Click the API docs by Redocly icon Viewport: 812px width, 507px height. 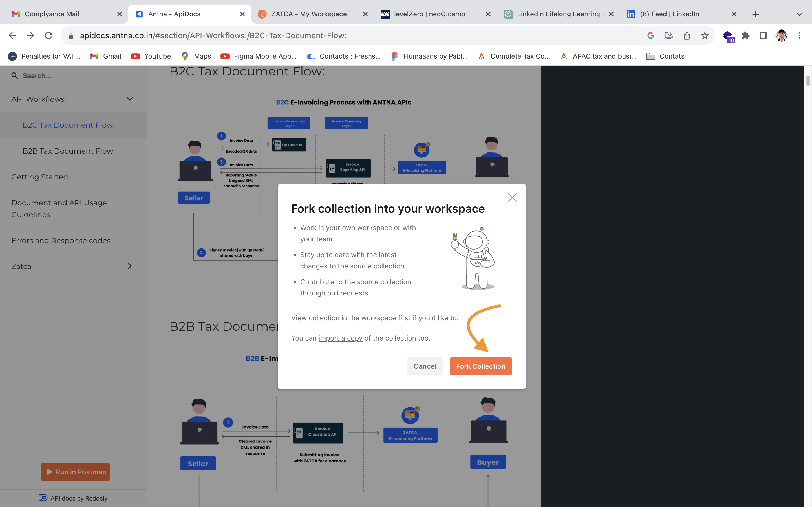tap(43, 498)
